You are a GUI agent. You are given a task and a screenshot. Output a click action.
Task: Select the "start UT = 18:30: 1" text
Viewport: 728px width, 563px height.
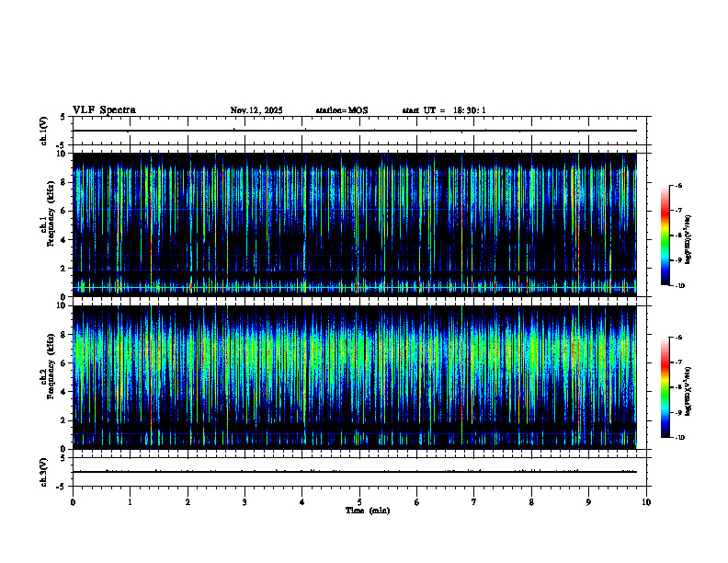(x=444, y=110)
